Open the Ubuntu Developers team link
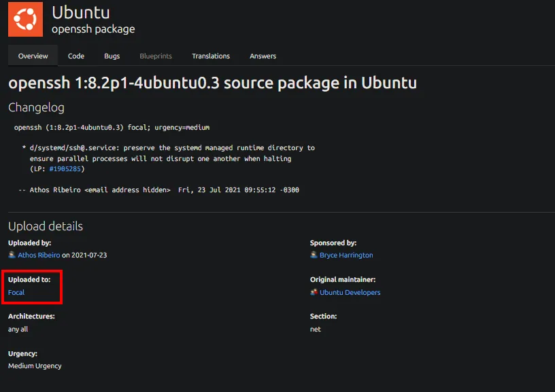This screenshot has width=555, height=392. tap(350, 292)
